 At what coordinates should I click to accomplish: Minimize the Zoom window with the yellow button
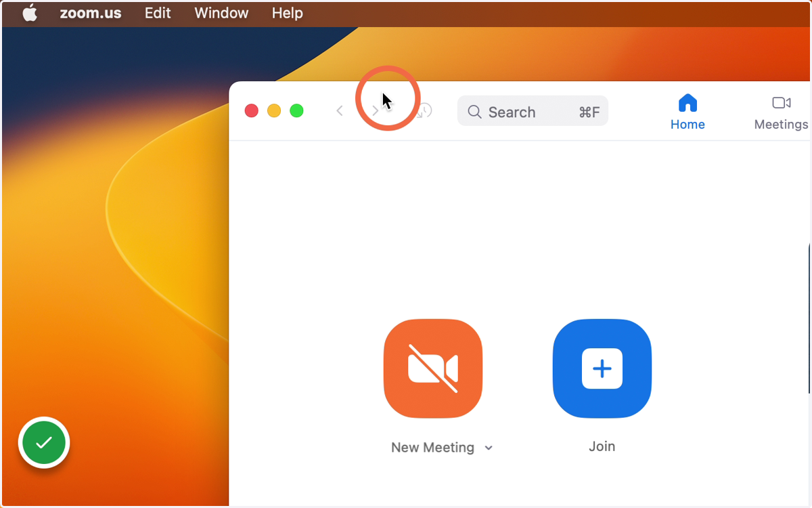[274, 111]
